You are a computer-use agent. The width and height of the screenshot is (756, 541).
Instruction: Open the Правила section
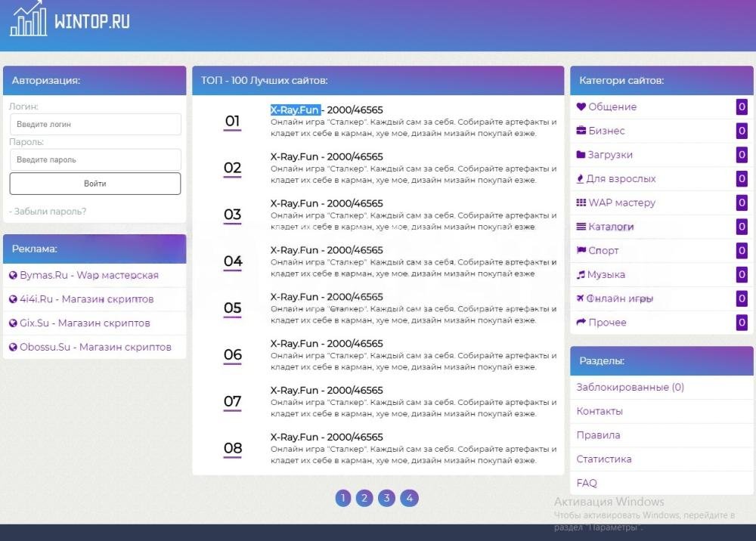pos(598,435)
